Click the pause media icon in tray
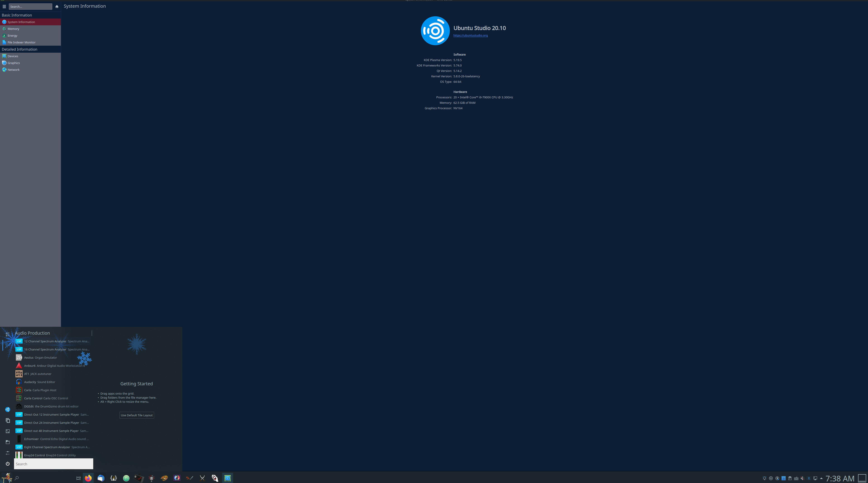The image size is (868, 483). (x=771, y=478)
